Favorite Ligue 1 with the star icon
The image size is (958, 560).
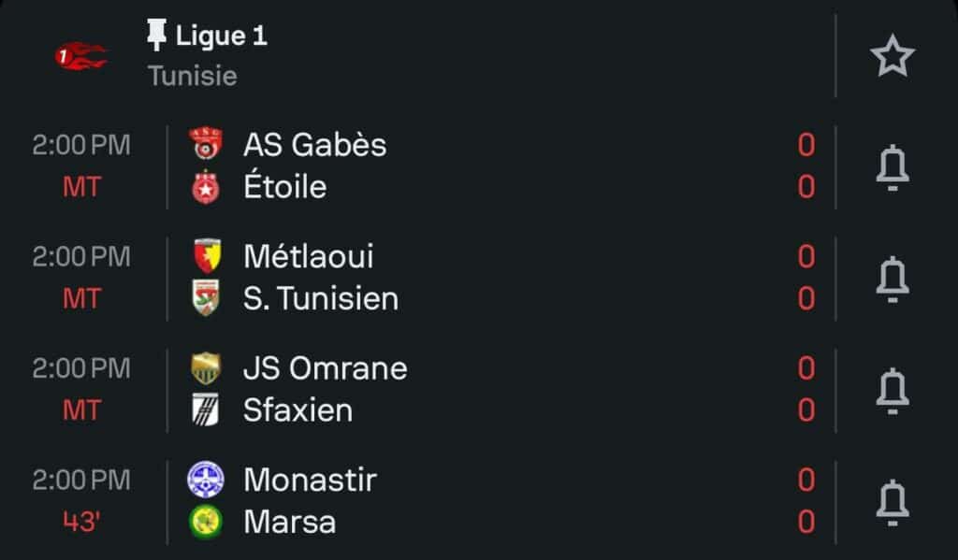[892, 56]
